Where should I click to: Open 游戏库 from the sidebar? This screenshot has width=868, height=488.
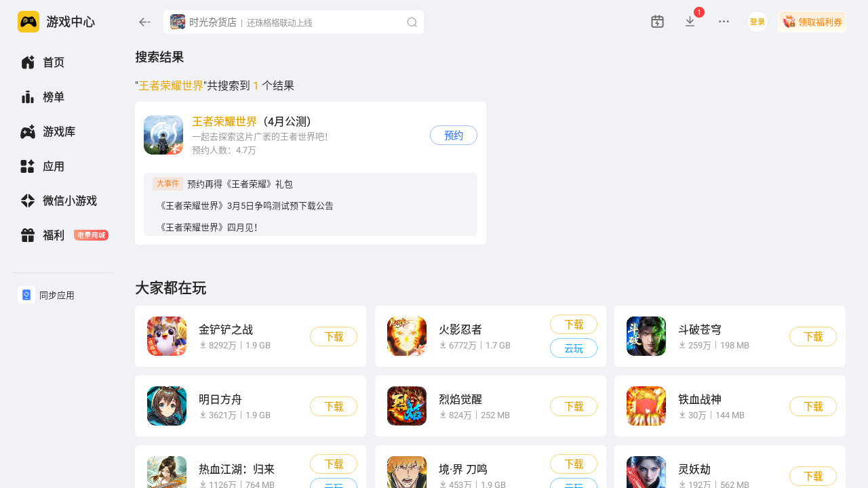point(62,131)
